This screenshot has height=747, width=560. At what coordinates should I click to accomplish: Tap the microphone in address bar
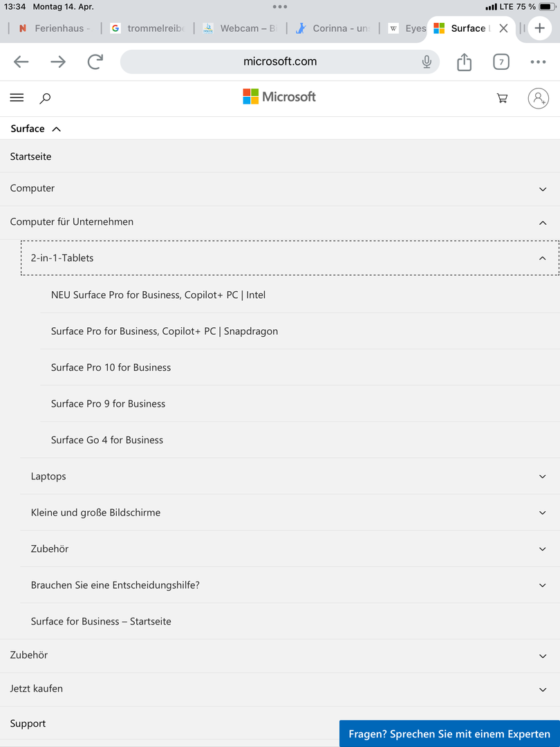coord(427,62)
